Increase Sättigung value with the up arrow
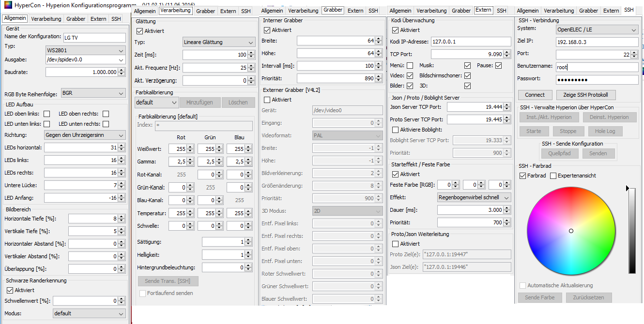This screenshot has width=644, height=324. point(251,240)
